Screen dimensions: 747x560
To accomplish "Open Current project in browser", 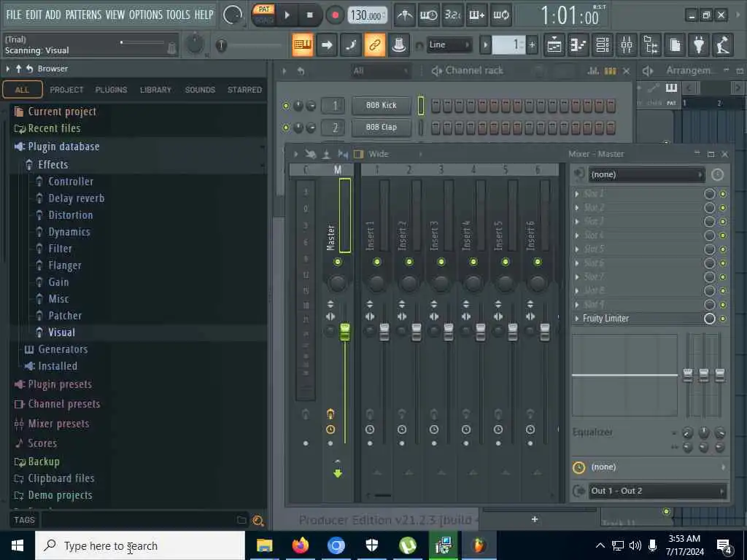I will [x=62, y=112].
